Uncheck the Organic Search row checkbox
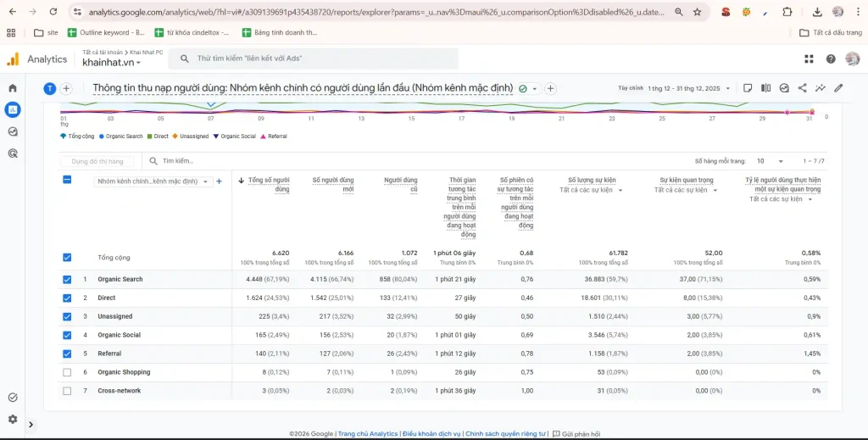Viewport: 868px width, 440px height. coord(67,280)
